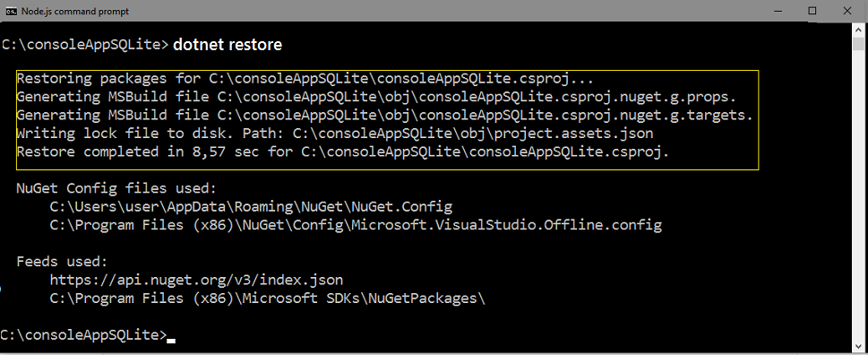Click the api.nuget.org v3 index.json URL
Viewport: 868px width, 355px height.
pyautogui.click(x=196, y=280)
